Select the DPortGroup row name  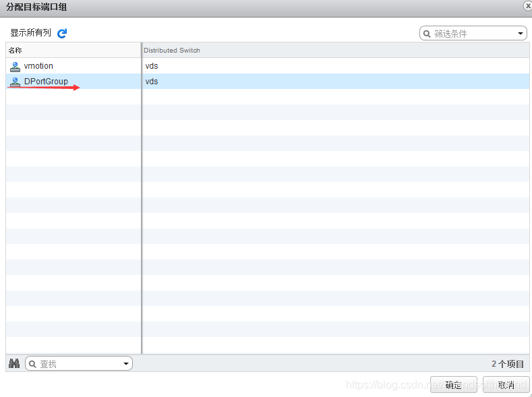(46, 82)
